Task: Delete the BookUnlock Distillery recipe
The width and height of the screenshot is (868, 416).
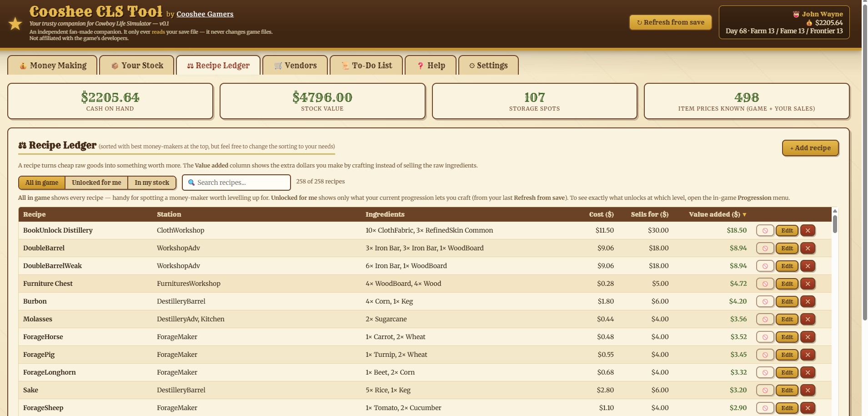Action: click(x=808, y=230)
